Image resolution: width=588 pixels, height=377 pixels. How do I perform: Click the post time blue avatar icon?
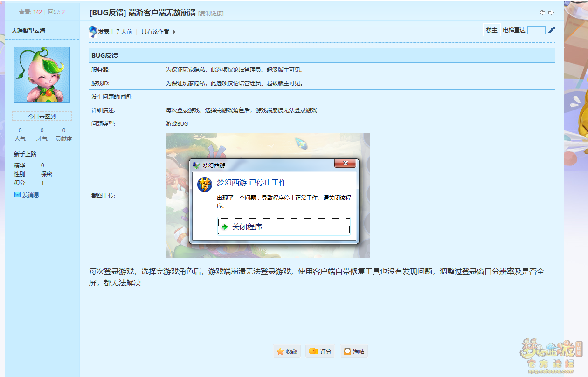tap(93, 32)
